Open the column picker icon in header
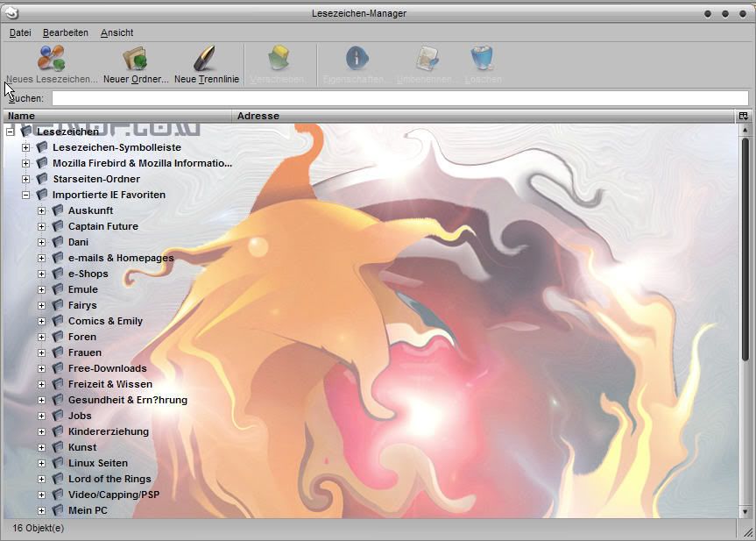 [x=743, y=116]
